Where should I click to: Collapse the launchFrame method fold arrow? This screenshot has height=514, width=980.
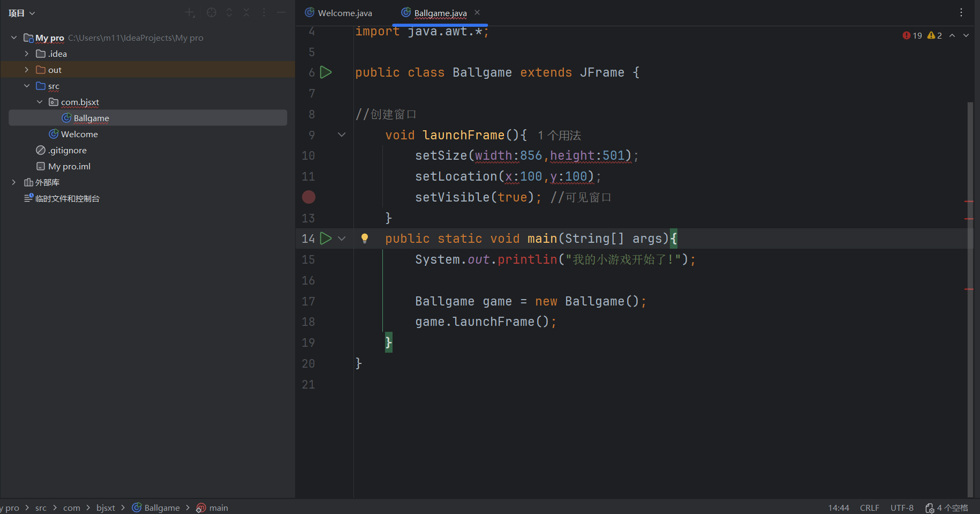click(342, 135)
